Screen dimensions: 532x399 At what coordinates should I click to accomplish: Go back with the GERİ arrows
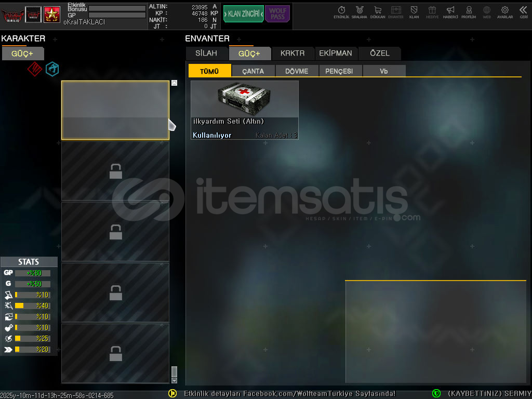click(x=524, y=12)
